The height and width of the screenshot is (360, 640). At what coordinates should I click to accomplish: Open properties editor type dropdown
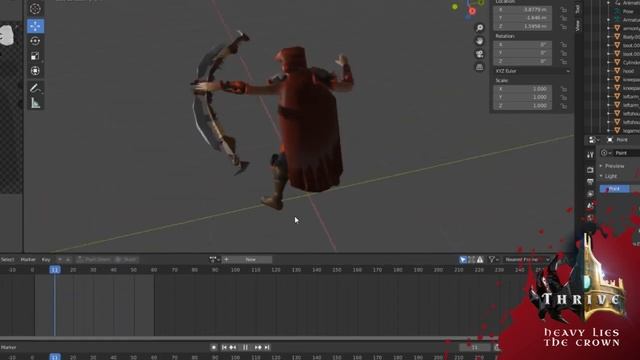point(593,140)
